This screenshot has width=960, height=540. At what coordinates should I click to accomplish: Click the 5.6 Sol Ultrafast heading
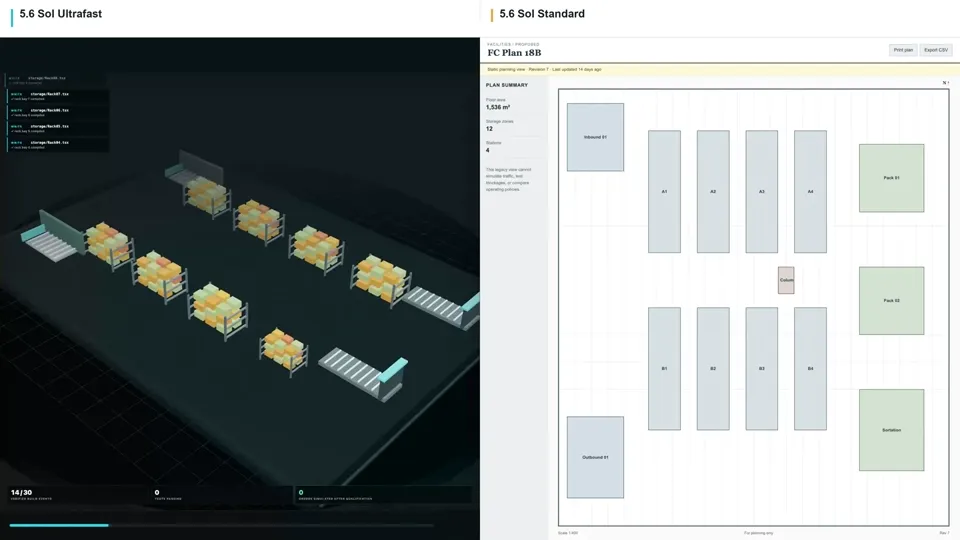pos(61,13)
